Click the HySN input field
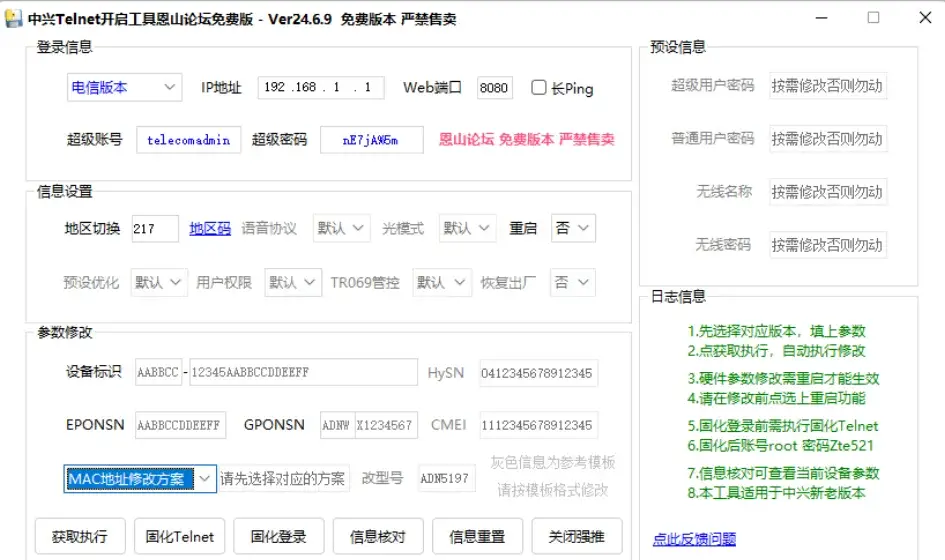The height and width of the screenshot is (560, 945). tap(538, 373)
